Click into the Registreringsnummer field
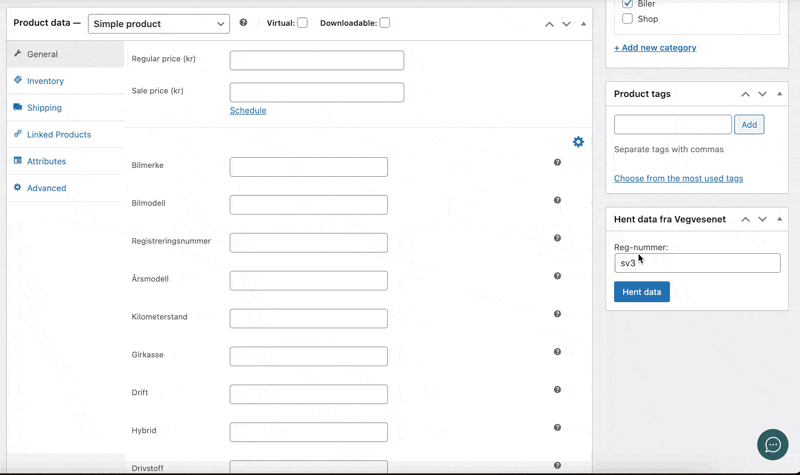Image resolution: width=800 pixels, height=475 pixels. click(x=309, y=243)
